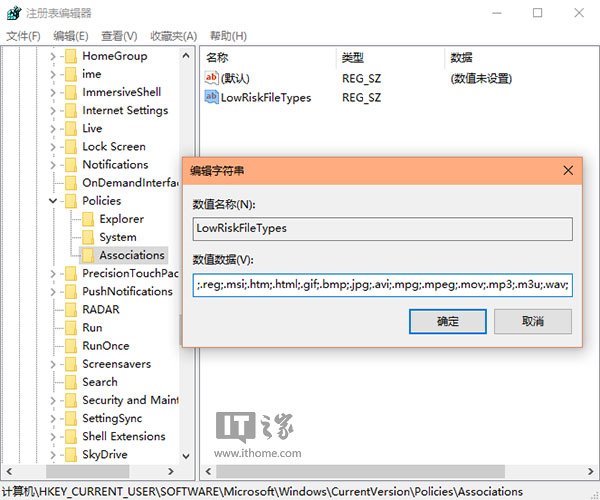This screenshot has width=600, height=500.
Task: Click the (默认) default value icon
Action: tap(211, 77)
